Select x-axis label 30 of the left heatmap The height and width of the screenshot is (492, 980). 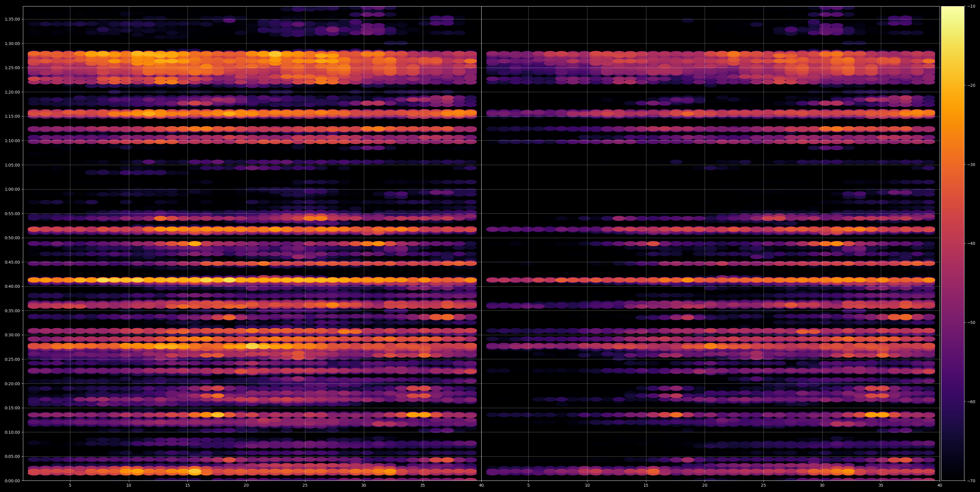click(x=364, y=486)
